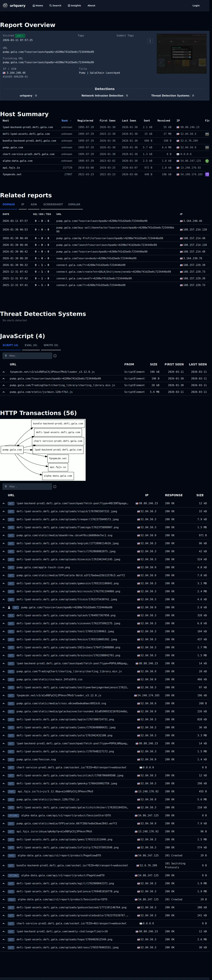Click purple favicon in fpnpmcdn.net host row
212x980 pixels.
207,174
